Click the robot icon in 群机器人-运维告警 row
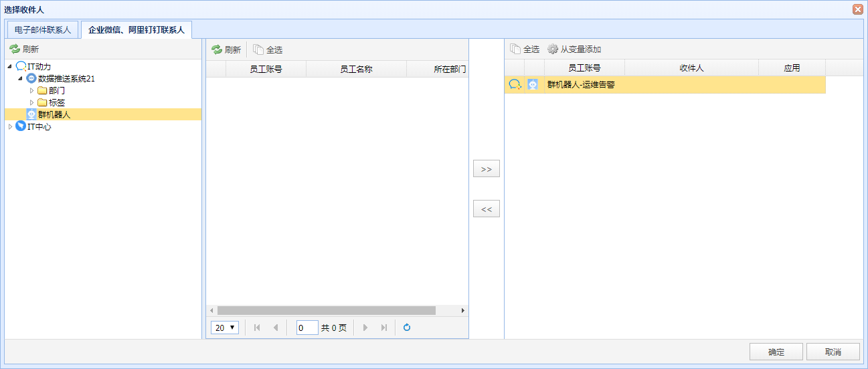The height and width of the screenshot is (369, 868). coord(533,84)
